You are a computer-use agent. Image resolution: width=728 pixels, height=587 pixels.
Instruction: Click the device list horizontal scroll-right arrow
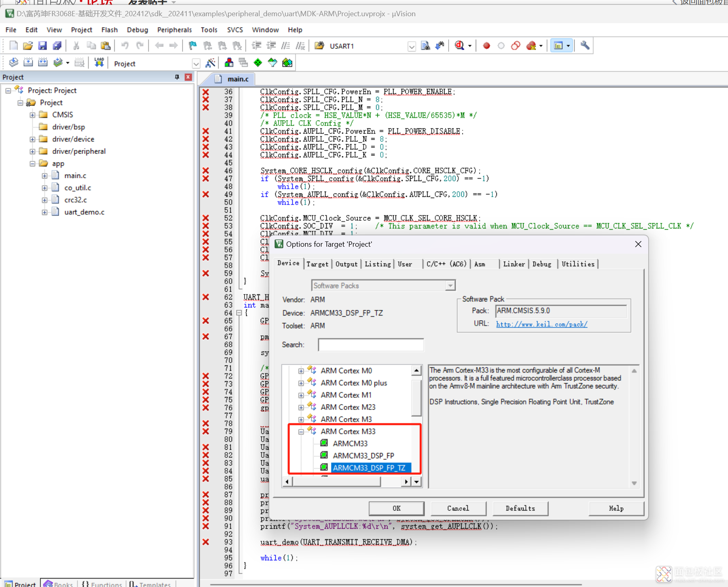(x=406, y=481)
